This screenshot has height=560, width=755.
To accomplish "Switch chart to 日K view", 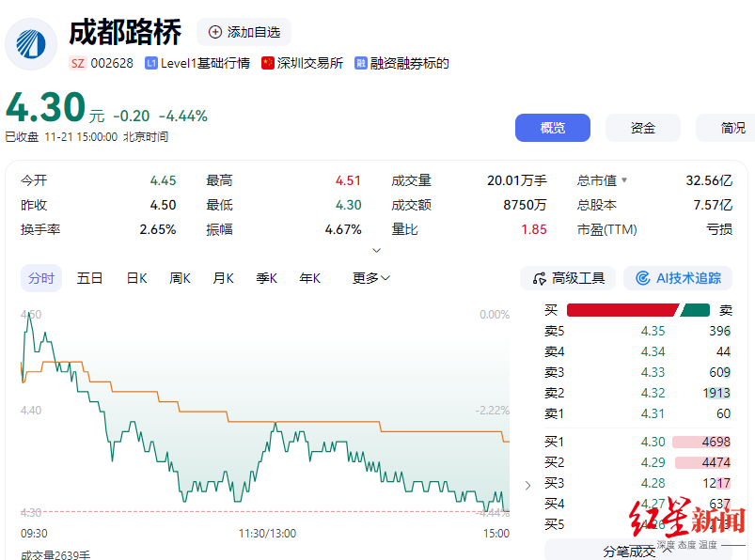I will (x=136, y=278).
